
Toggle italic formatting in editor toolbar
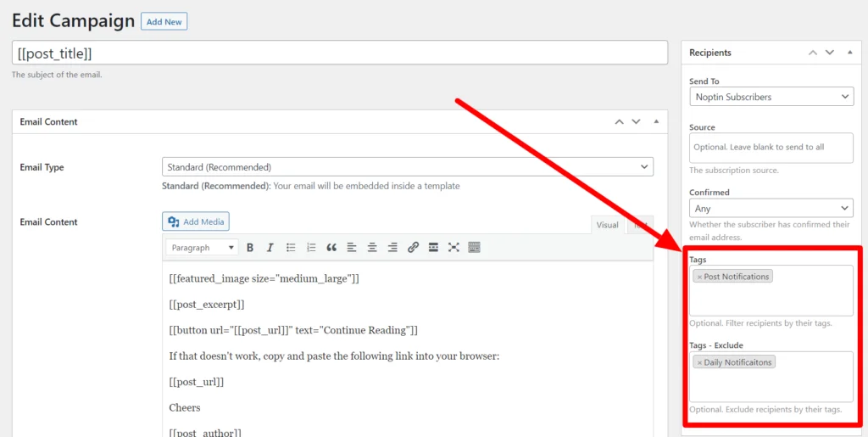pos(270,248)
